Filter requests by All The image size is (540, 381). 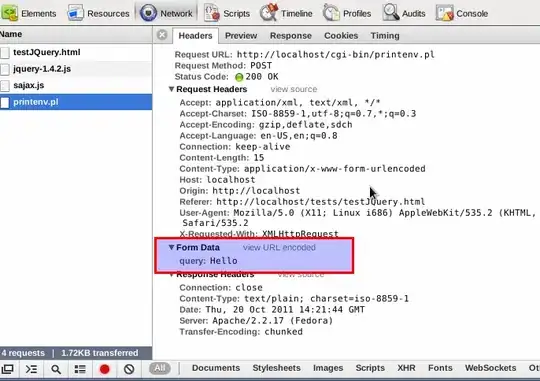click(x=160, y=368)
